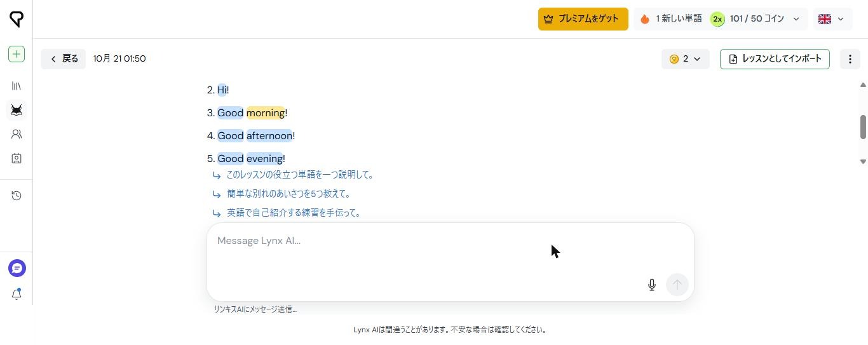Expand the UK flag language dropdown
Image resolution: width=868 pixels, height=345 pixels.
pyautogui.click(x=832, y=19)
